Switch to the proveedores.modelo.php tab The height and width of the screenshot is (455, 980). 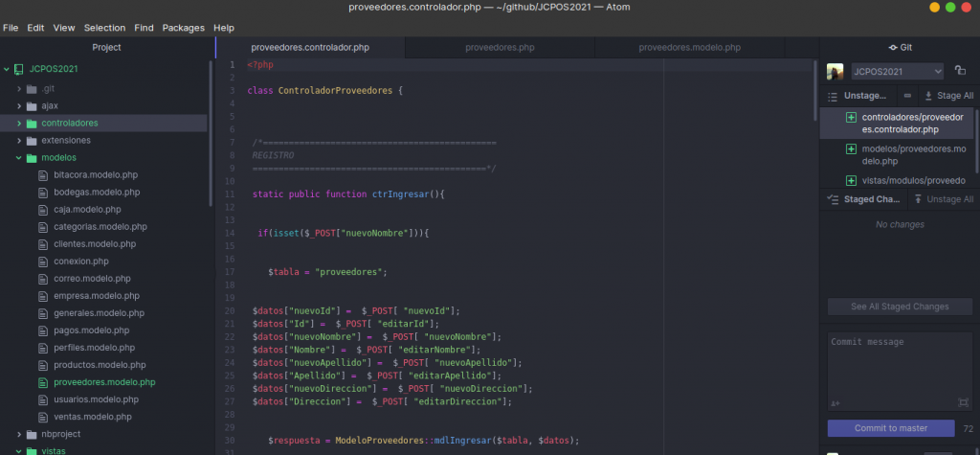(689, 47)
